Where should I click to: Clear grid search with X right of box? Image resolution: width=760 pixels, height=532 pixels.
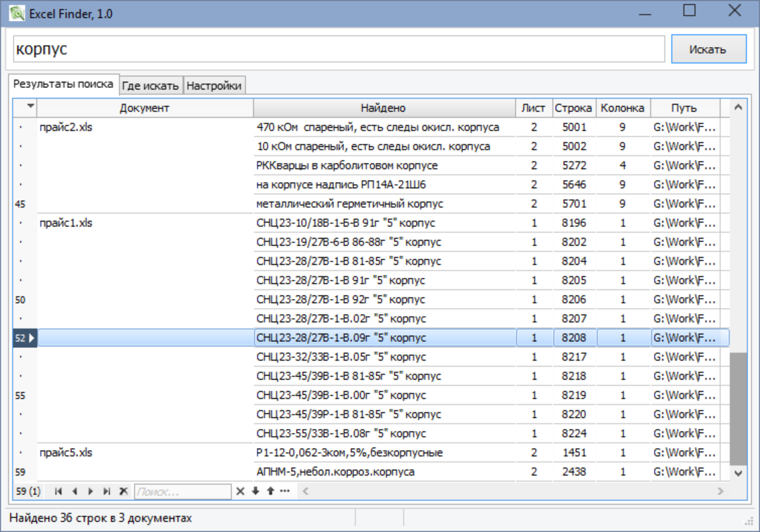[x=240, y=491]
